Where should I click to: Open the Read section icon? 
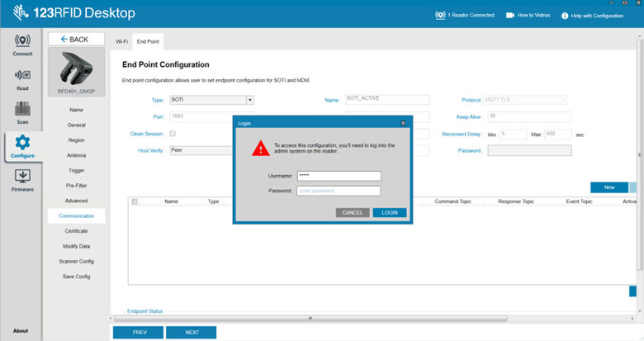tap(22, 75)
